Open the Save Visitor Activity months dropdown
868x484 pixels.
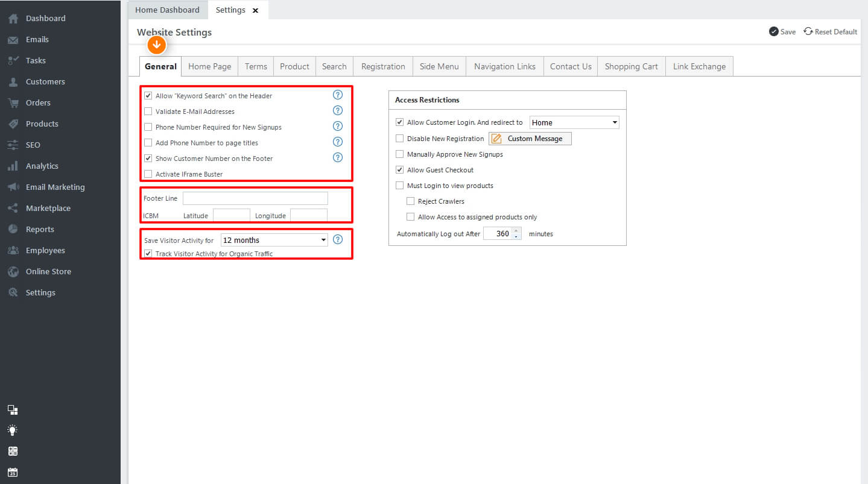[274, 240]
